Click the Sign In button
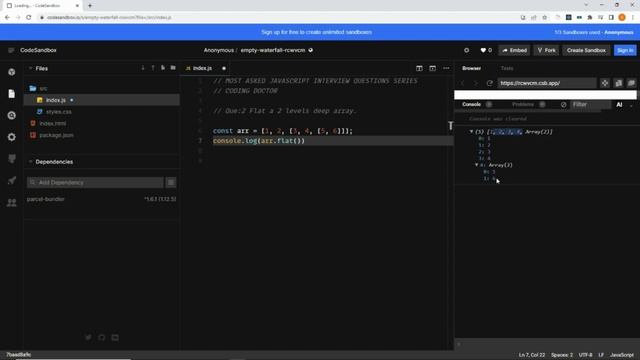Viewport: 640px width, 360px height. point(625,50)
